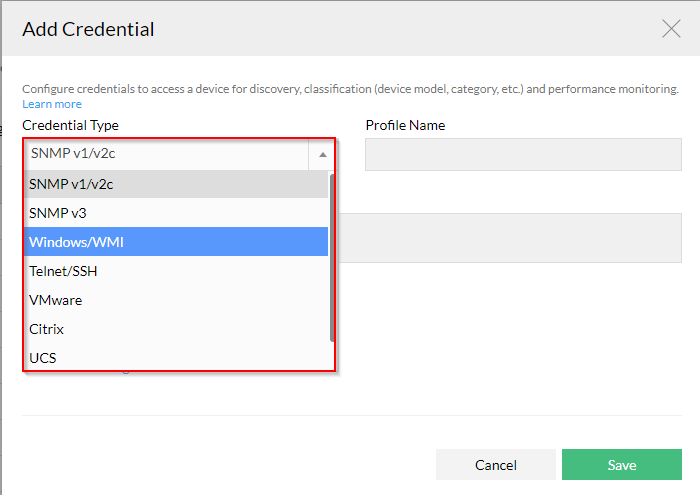
Task: Select SNMP v1/v2c from the list
Action: click(x=176, y=184)
